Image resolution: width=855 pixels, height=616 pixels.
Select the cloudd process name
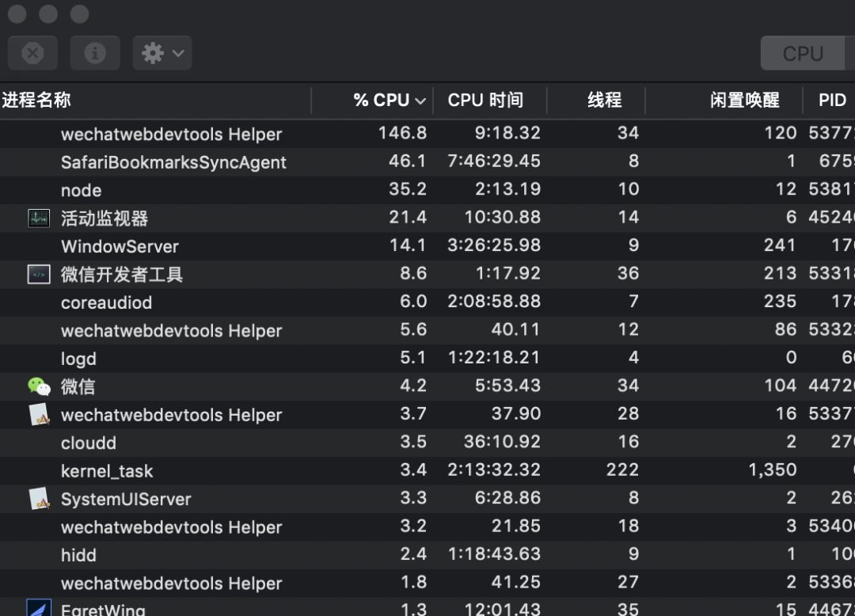pyautogui.click(x=89, y=443)
